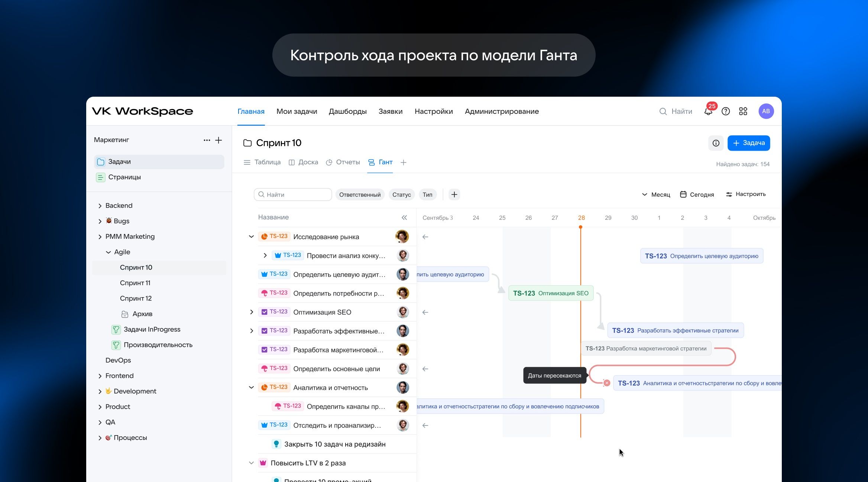Select the Оптимизация SEO Gantt bar
The image size is (868, 482).
[x=551, y=293]
